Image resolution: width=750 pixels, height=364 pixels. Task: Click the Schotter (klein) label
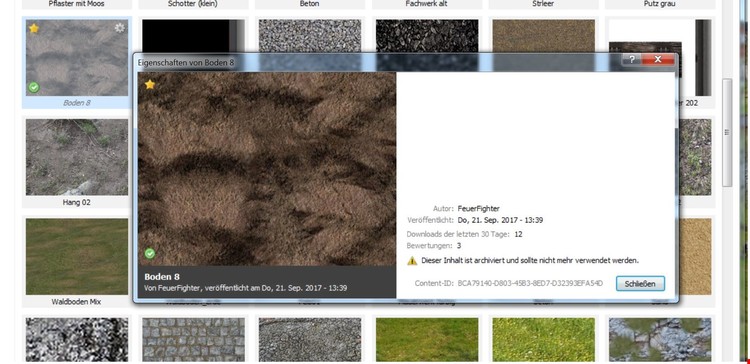click(193, 4)
